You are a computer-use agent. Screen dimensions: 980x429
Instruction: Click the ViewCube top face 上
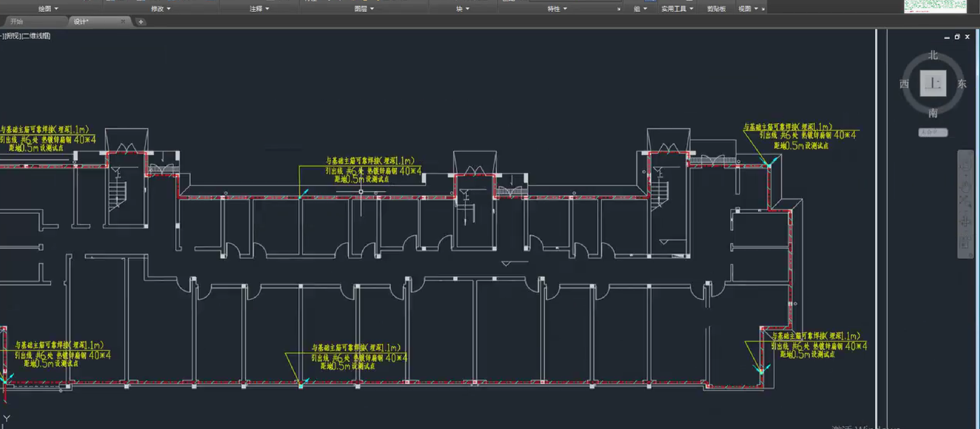933,83
